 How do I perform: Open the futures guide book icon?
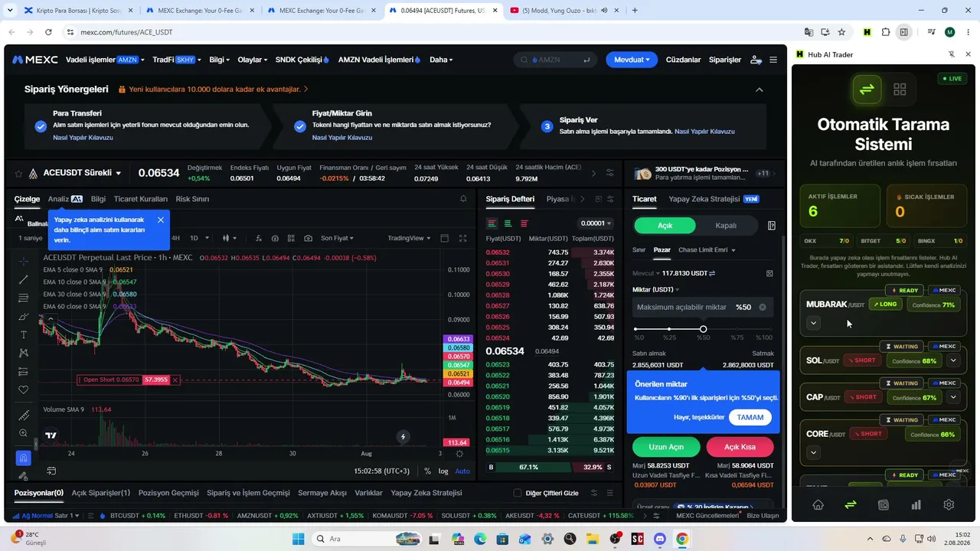pyautogui.click(x=772, y=226)
